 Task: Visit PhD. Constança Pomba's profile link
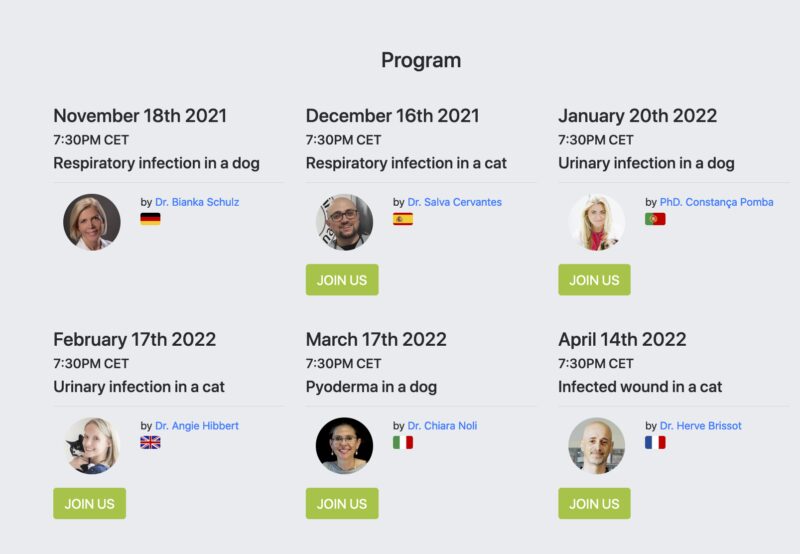tap(716, 202)
